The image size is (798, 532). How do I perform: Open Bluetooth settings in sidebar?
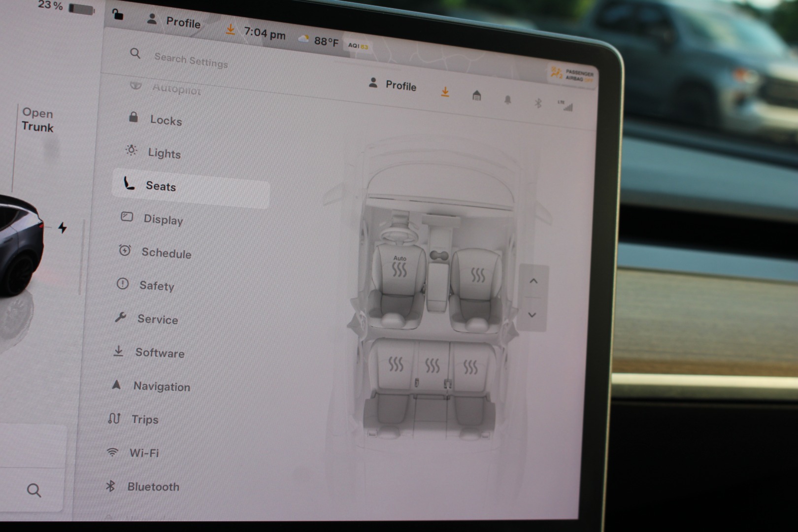pyautogui.click(x=143, y=487)
